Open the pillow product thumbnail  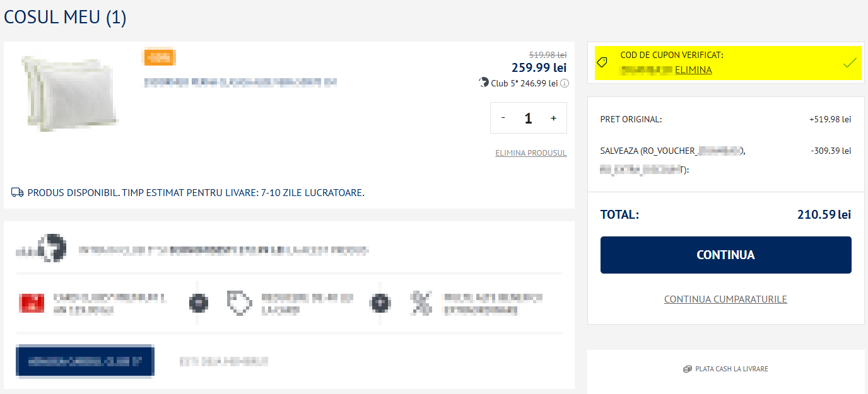[x=69, y=92]
